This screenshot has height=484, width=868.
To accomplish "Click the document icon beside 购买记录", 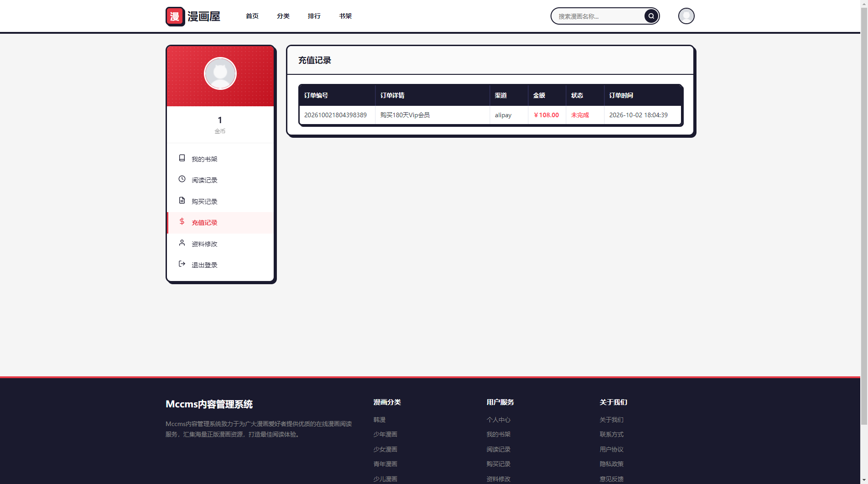I will [182, 200].
